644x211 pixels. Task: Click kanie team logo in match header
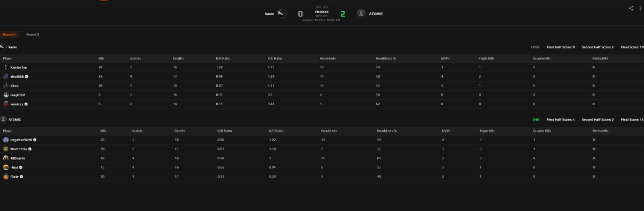pos(282,13)
